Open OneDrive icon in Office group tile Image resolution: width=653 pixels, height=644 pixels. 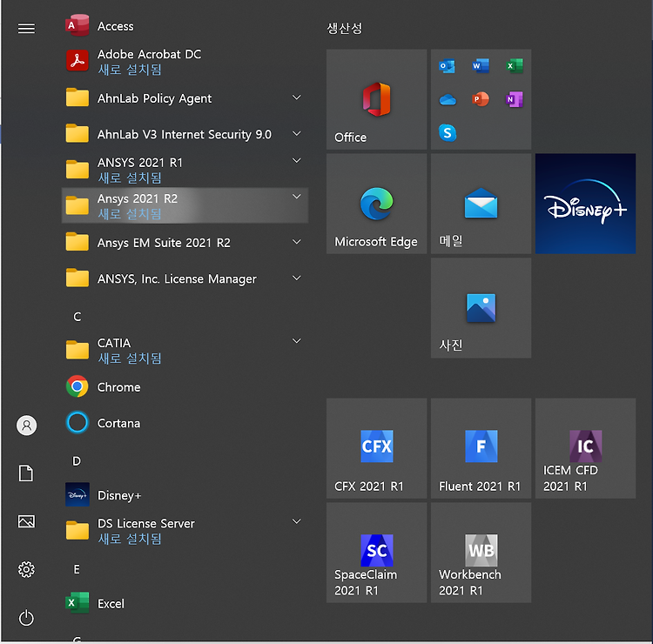[448, 100]
